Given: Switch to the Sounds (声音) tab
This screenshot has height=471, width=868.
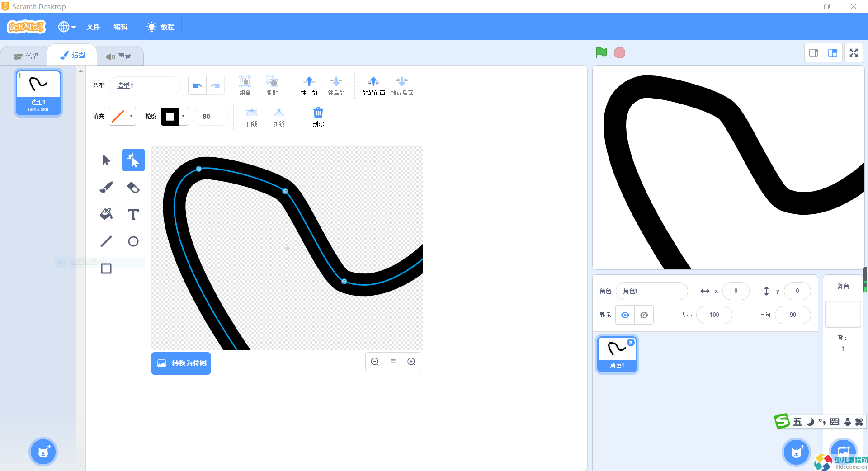Looking at the screenshot, I should pos(119,56).
